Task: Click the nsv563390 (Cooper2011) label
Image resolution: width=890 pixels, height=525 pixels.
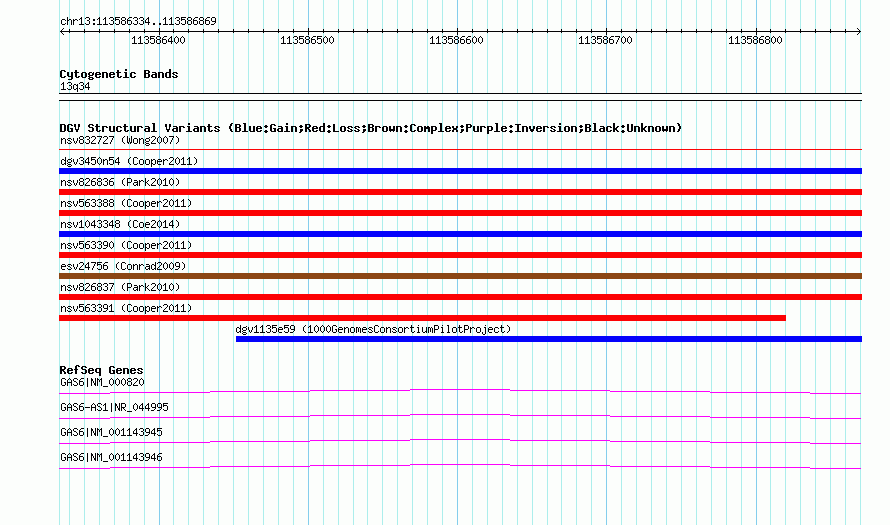Action: coord(126,245)
